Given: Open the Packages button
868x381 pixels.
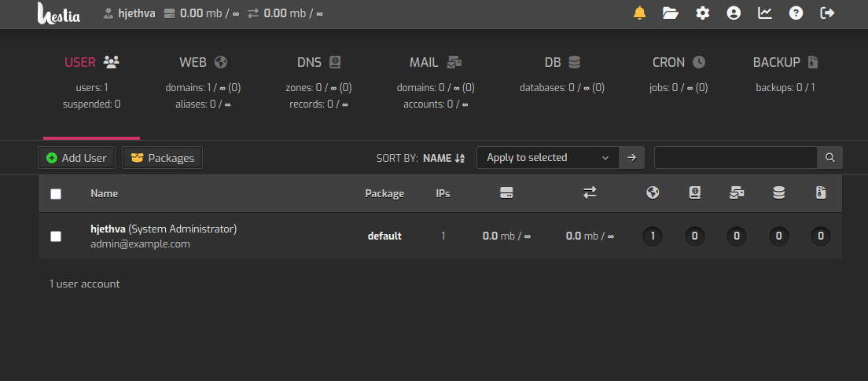Looking at the screenshot, I should point(163,158).
